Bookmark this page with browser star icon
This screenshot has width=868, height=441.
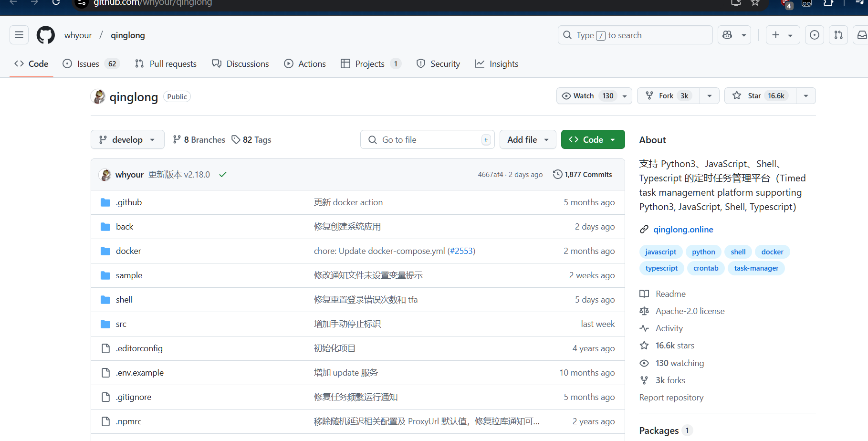(x=755, y=3)
